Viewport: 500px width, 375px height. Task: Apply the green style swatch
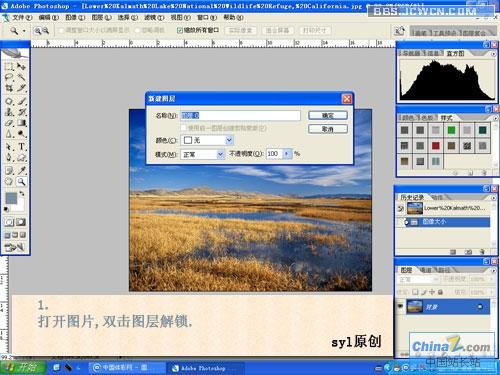[451, 130]
